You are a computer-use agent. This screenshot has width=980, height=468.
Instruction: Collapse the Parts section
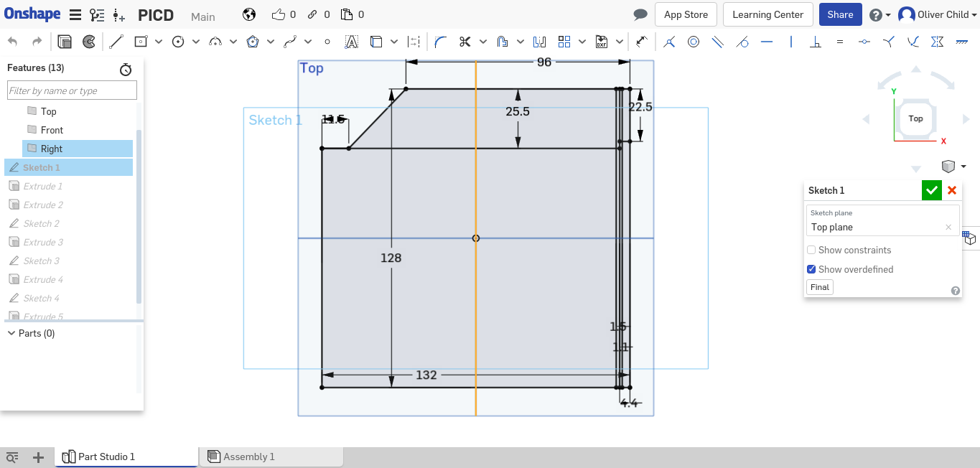click(11, 332)
